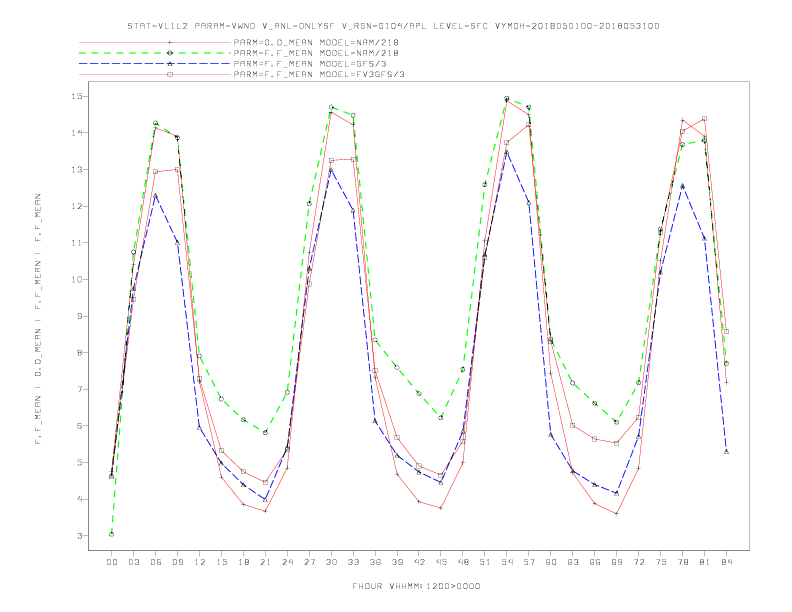The image size is (792, 612).
Task: Click y-axis tick value 5
Action: tap(79, 463)
